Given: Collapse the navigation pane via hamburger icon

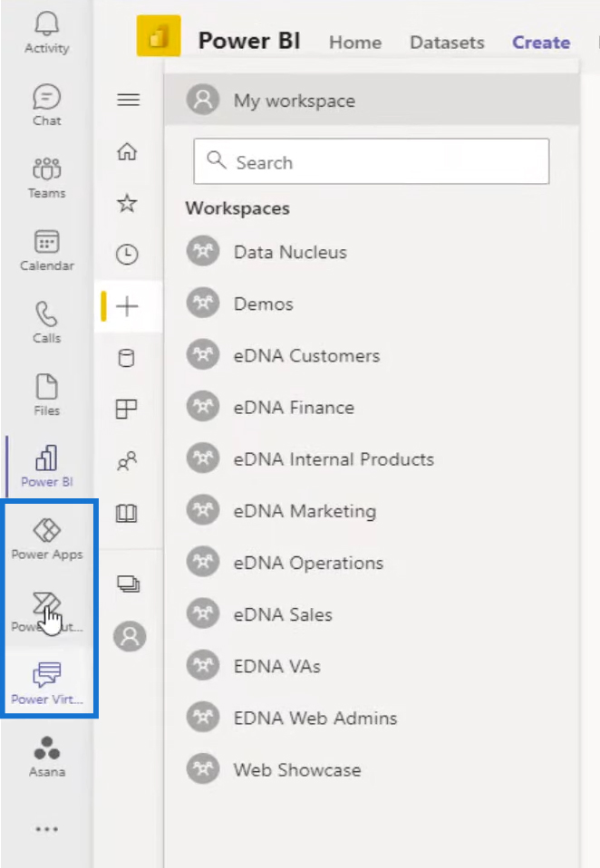Looking at the screenshot, I should pyautogui.click(x=129, y=100).
